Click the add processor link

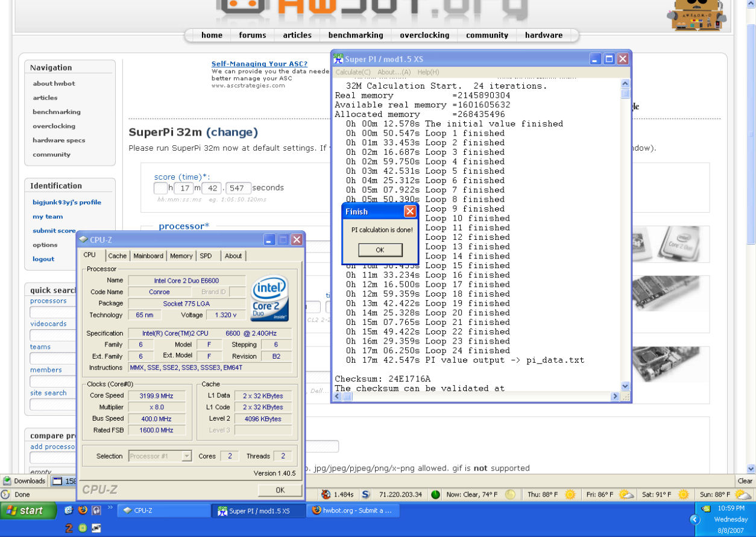(53, 447)
